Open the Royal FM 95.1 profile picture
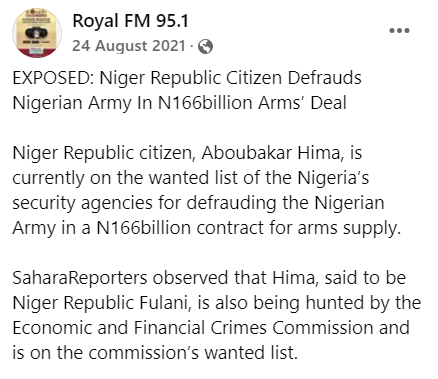This screenshot has width=438, height=379. (x=37, y=33)
